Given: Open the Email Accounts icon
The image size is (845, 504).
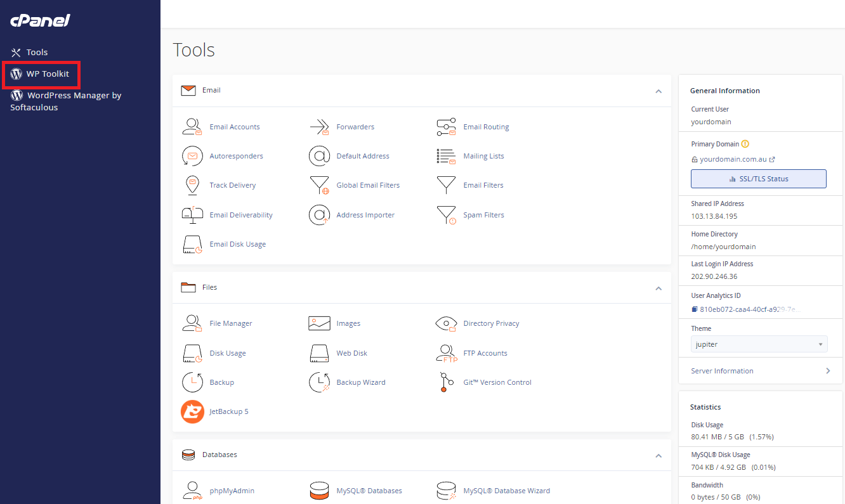Looking at the screenshot, I should coord(192,127).
